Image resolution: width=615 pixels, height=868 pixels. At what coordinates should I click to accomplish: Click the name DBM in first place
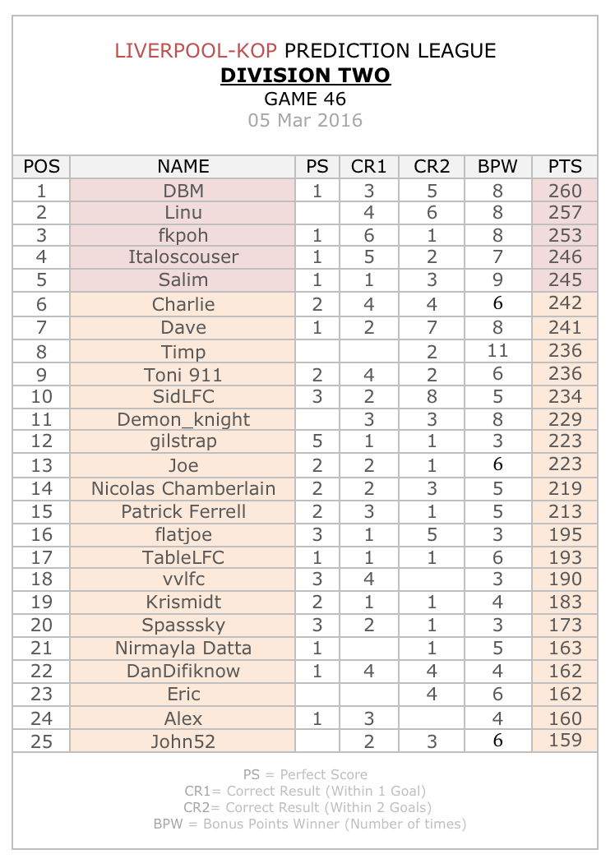pos(183,191)
